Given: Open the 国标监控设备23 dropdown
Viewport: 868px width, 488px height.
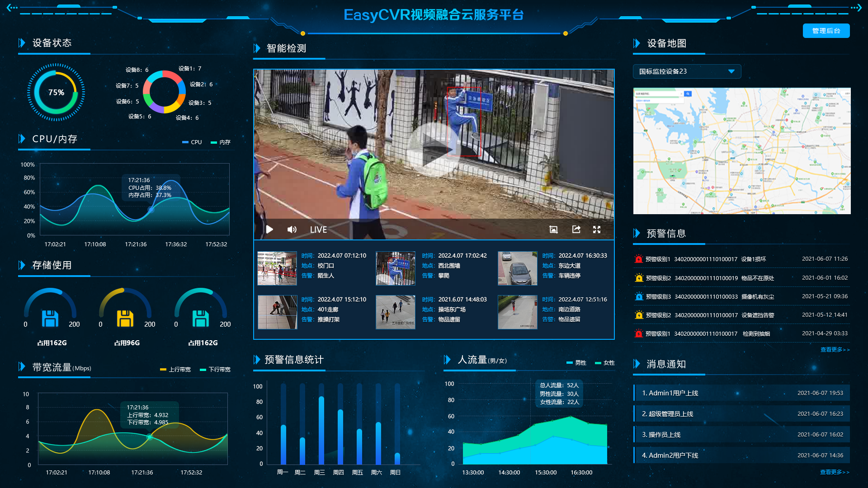Looking at the screenshot, I should (x=687, y=71).
